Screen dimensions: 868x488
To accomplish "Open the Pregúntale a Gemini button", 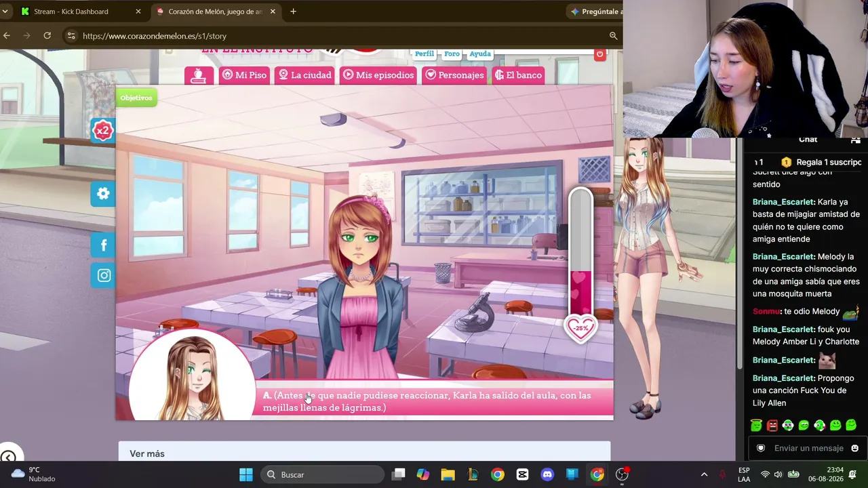I will (x=595, y=12).
